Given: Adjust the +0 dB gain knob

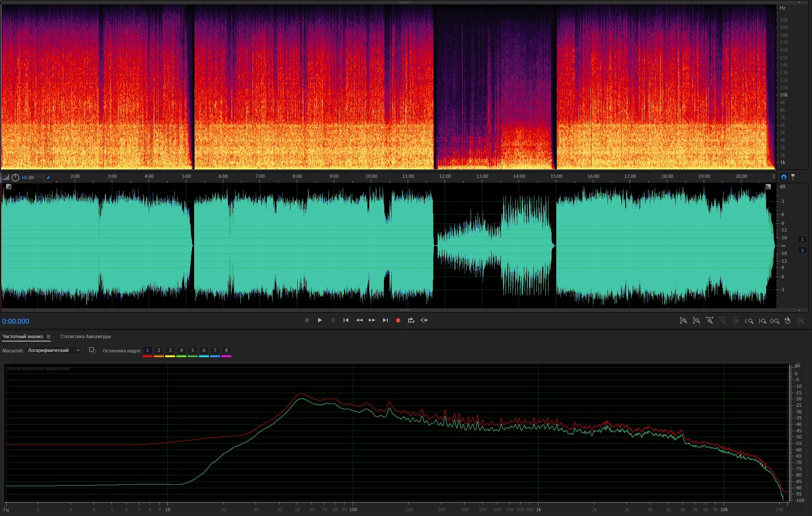Looking at the screenshot, I should (15, 177).
